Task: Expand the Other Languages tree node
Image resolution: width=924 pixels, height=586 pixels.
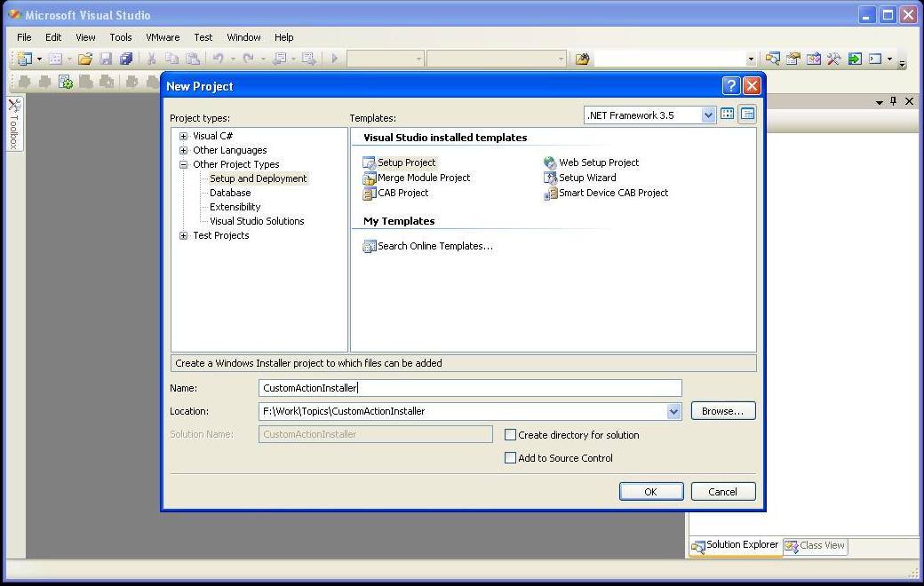Action: 183,150
